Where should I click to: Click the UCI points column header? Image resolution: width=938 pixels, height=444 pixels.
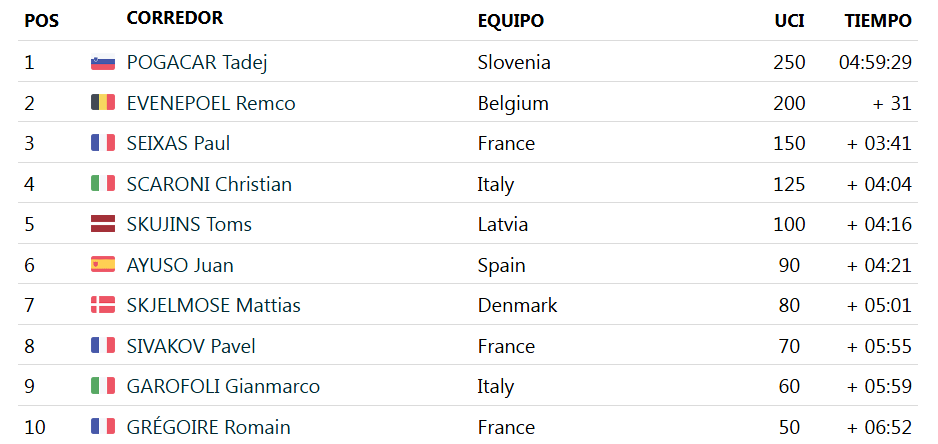point(789,21)
